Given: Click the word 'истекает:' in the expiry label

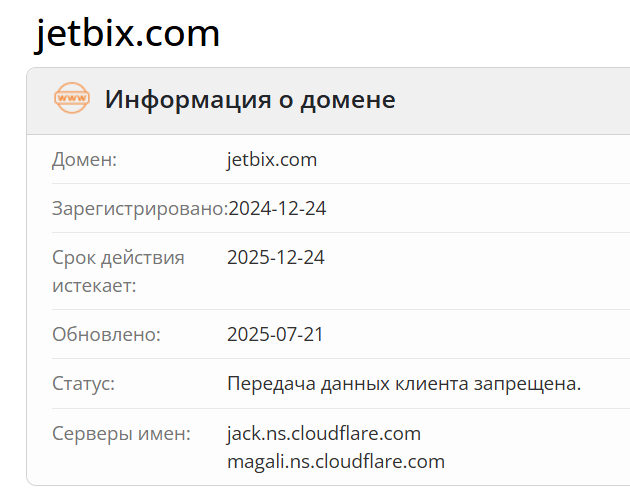Looking at the screenshot, I should coord(94,286).
